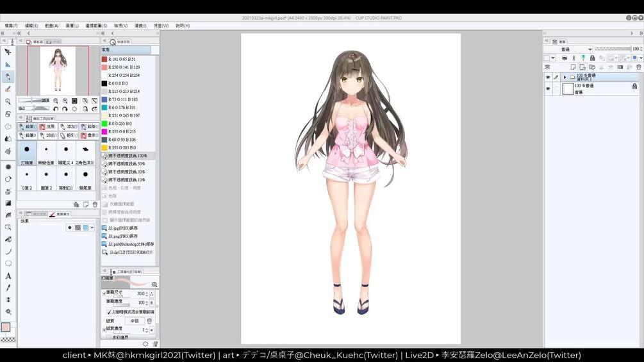
Task: Click the trash icon in the layers panel
Action: 638,67
